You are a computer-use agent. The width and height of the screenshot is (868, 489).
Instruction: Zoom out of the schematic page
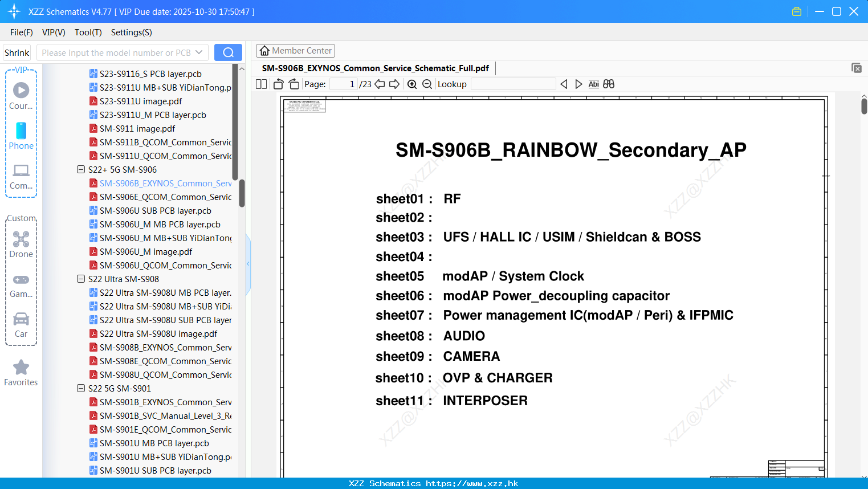pos(427,84)
